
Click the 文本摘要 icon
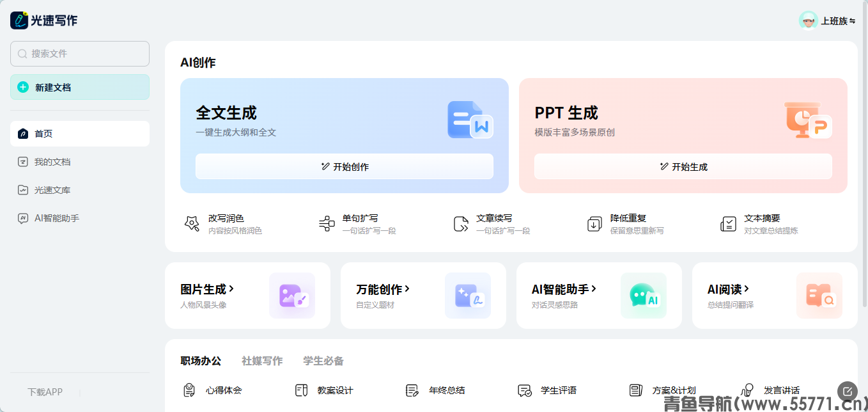tap(728, 224)
